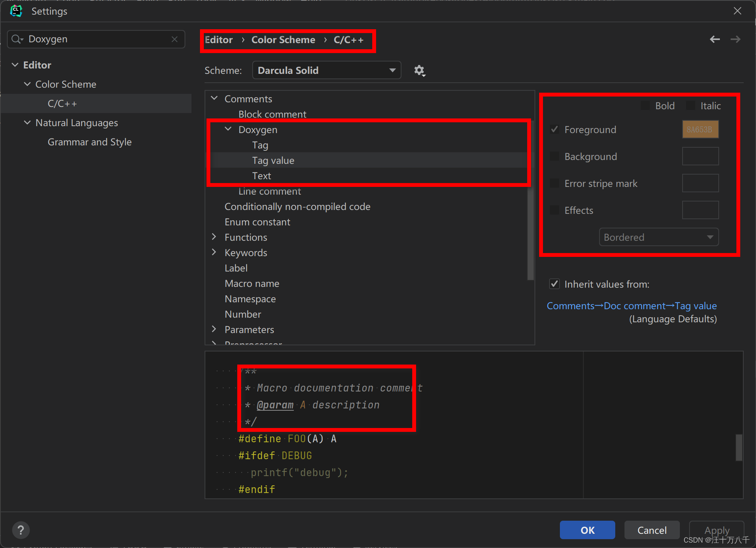The width and height of the screenshot is (756, 548).
Task: Click the Foreground color swatch 8A653B
Action: coord(700,130)
